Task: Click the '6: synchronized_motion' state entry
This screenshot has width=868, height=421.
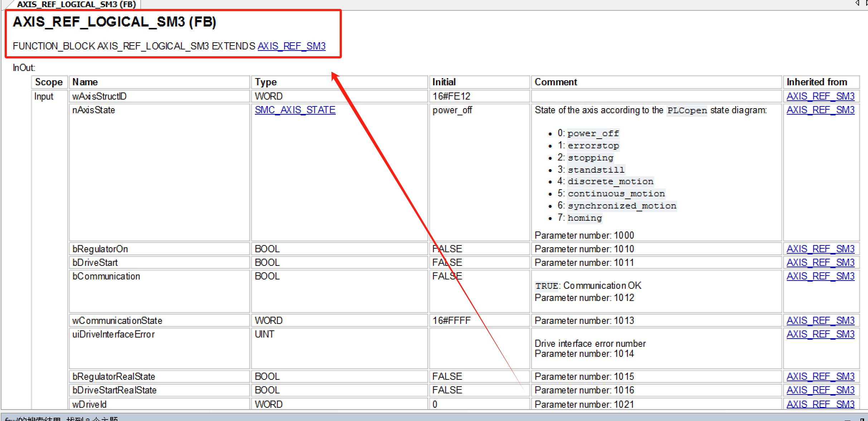Action: tap(617, 206)
